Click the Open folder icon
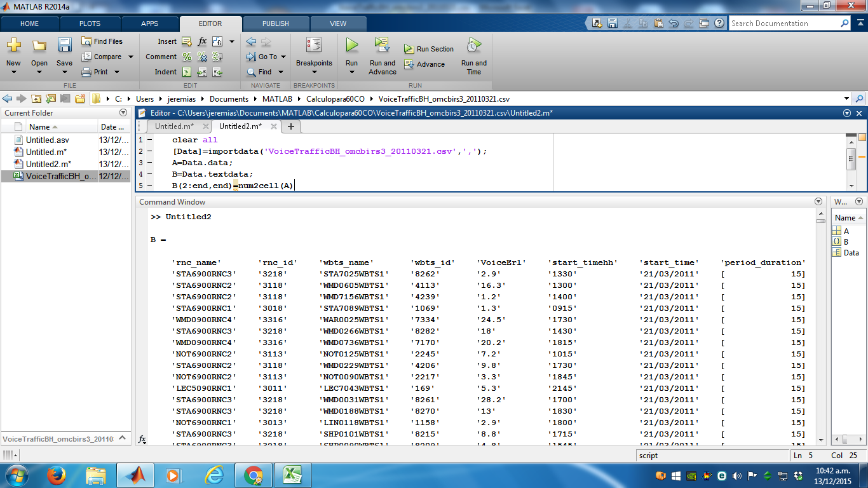Viewport: 868px width, 488px height. 39,45
